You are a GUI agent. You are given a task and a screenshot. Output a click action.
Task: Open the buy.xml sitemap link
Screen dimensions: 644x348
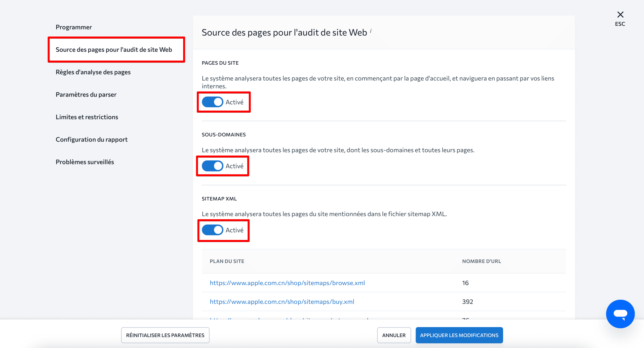tap(282, 301)
